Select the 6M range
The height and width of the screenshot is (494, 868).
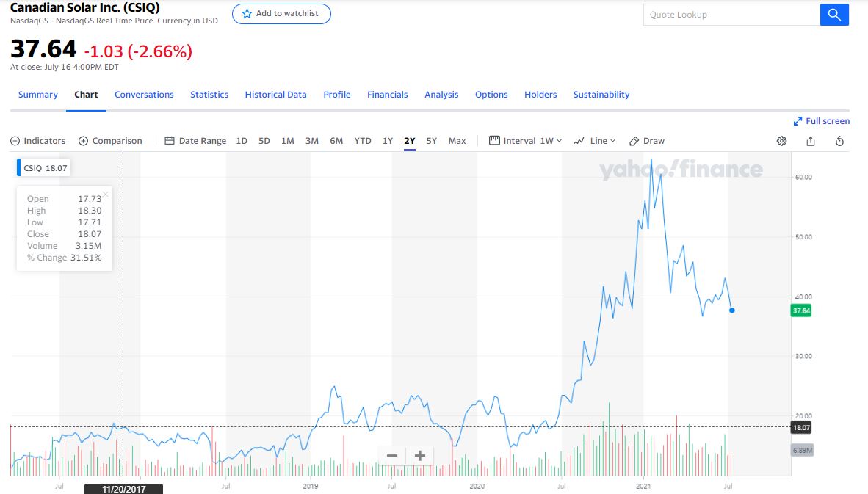coord(336,141)
